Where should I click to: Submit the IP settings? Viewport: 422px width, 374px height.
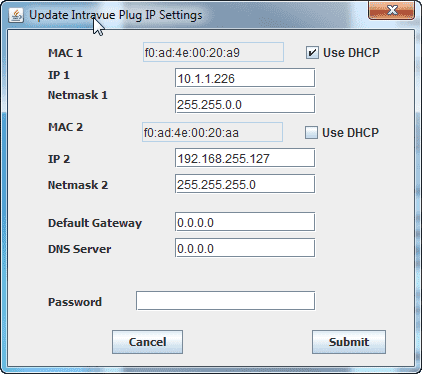click(349, 342)
